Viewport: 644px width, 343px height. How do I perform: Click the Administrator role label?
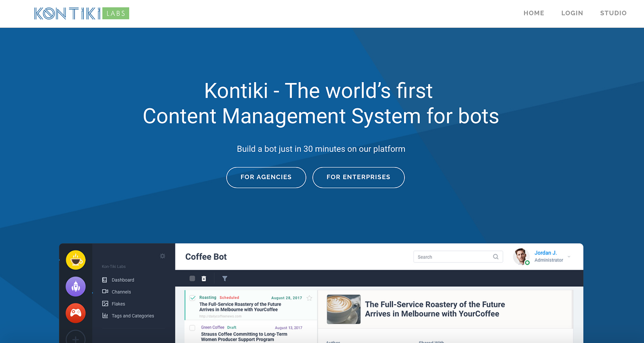549,260
